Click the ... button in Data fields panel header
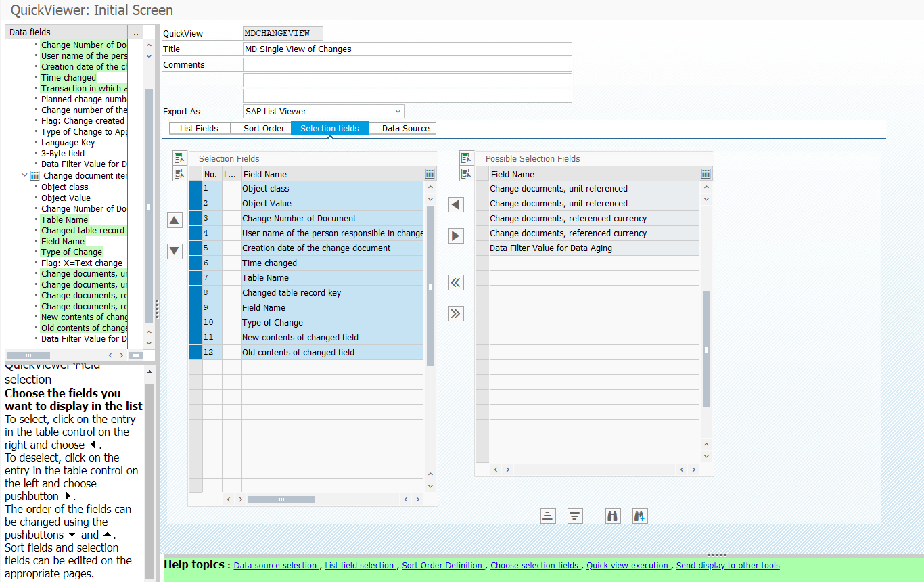 point(135,32)
